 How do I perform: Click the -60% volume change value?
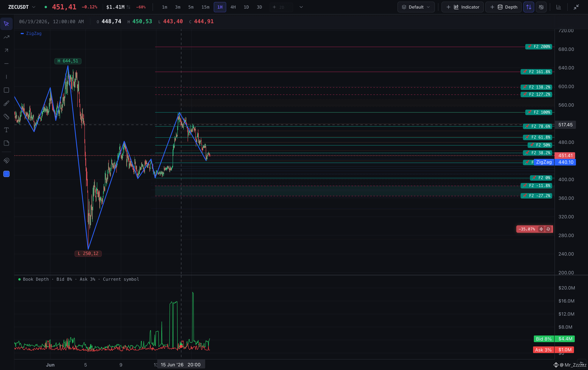[x=141, y=7]
